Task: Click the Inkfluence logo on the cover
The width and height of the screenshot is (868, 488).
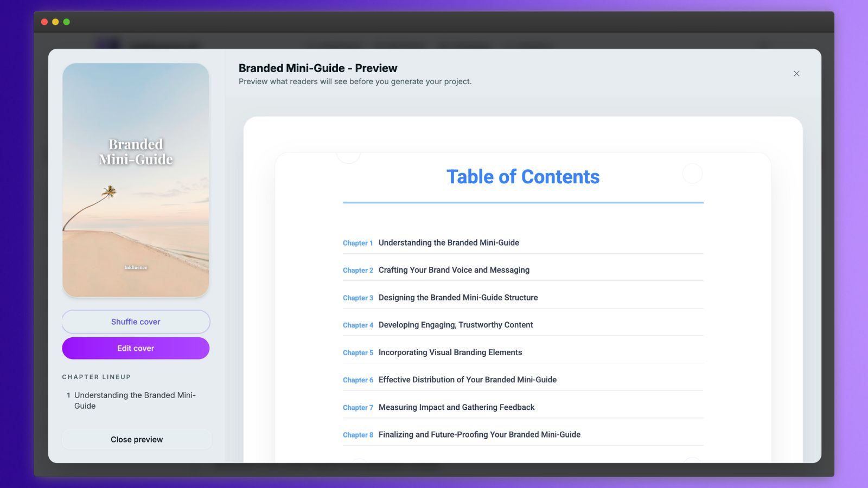Action: (135, 267)
